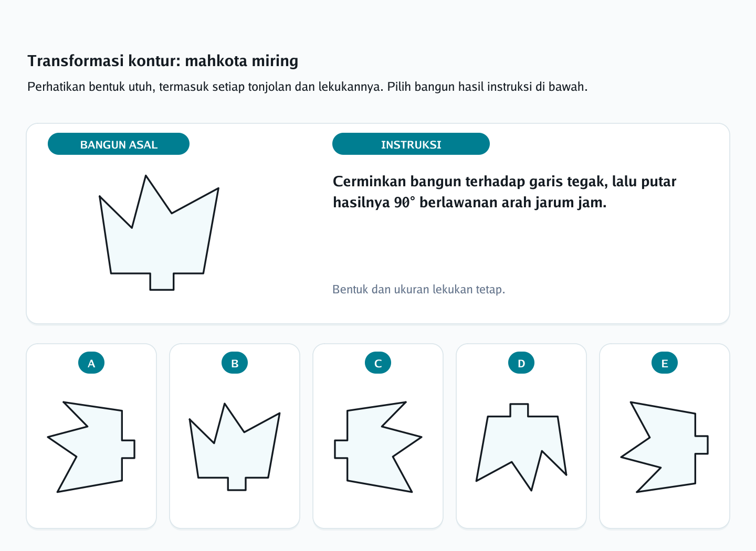Click the BANGUN ASAL label pill
756x551 pixels.
coord(119,144)
